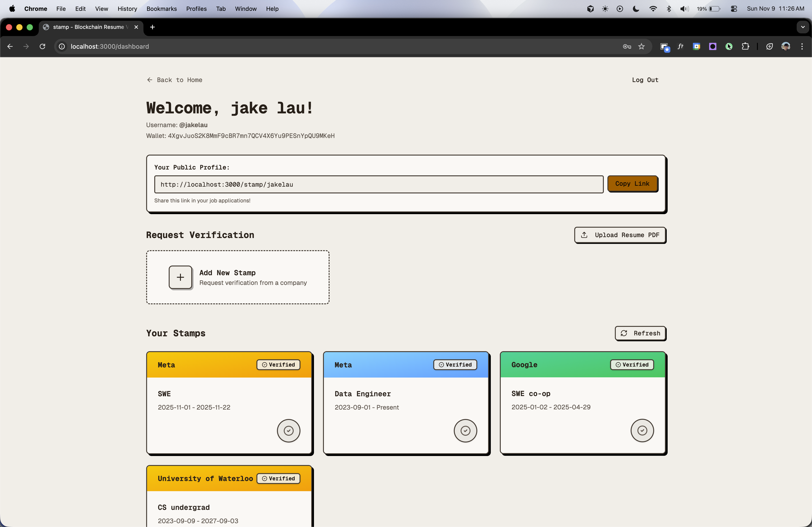The width and height of the screenshot is (812, 527).
Task: View site information for localhost
Action: [62, 46]
